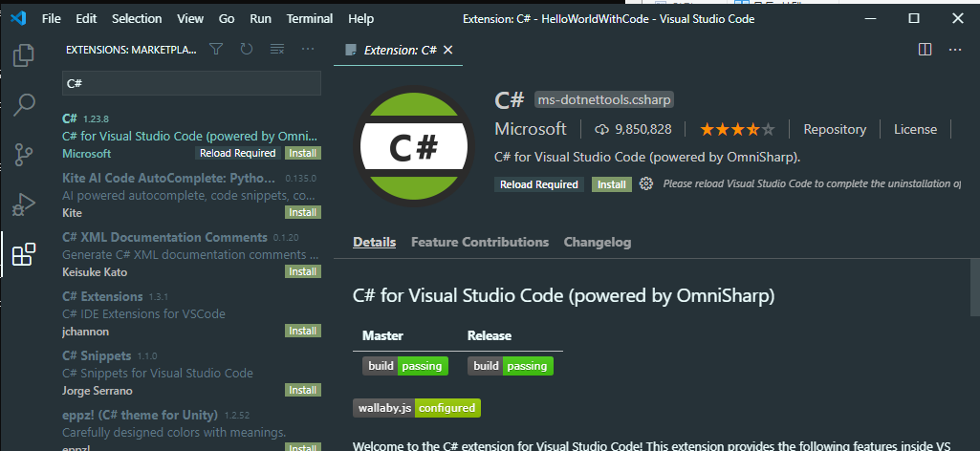Switch to the Feature Contributions tab
This screenshot has height=451, width=980.
click(x=480, y=243)
